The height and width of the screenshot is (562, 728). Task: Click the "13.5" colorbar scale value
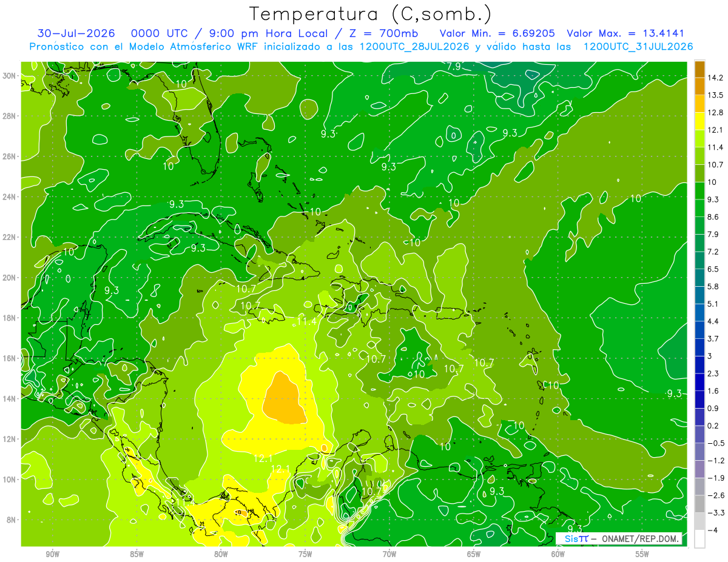716,95
